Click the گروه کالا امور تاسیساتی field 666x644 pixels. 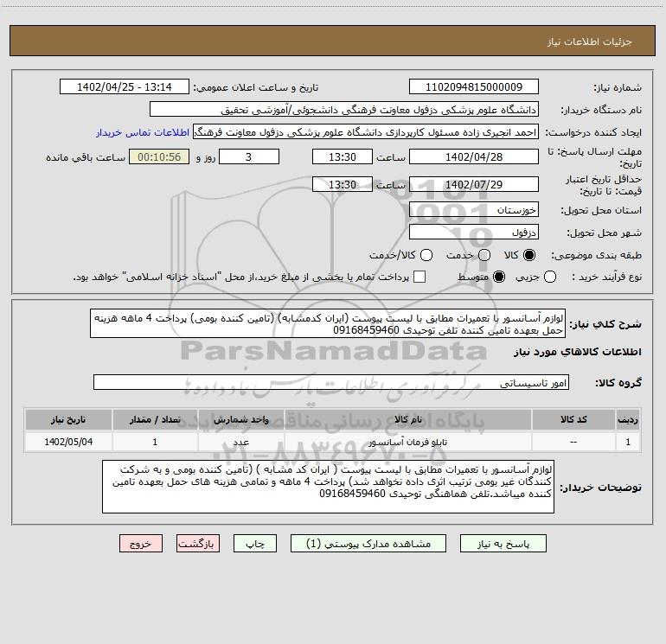click(x=331, y=382)
